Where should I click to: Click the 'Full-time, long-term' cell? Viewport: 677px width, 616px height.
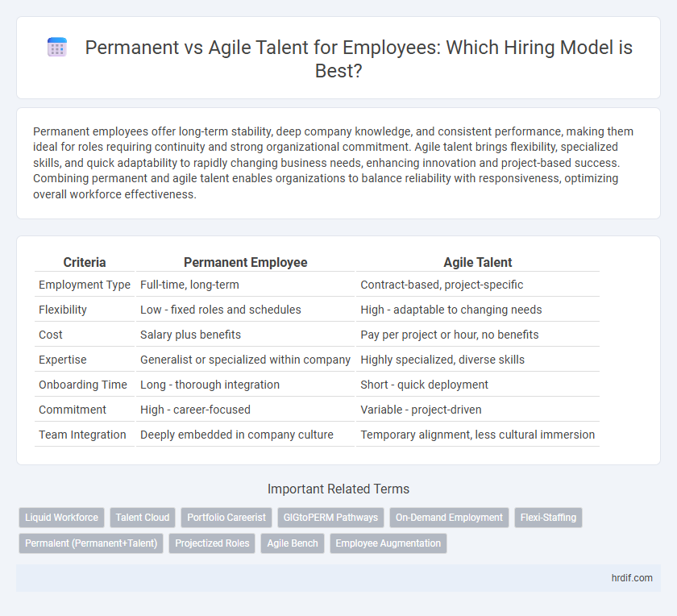(x=245, y=285)
